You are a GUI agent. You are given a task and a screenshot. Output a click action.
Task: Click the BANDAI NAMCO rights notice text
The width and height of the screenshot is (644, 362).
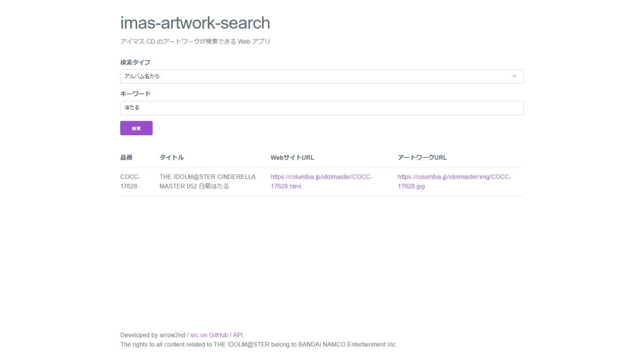[259, 344]
